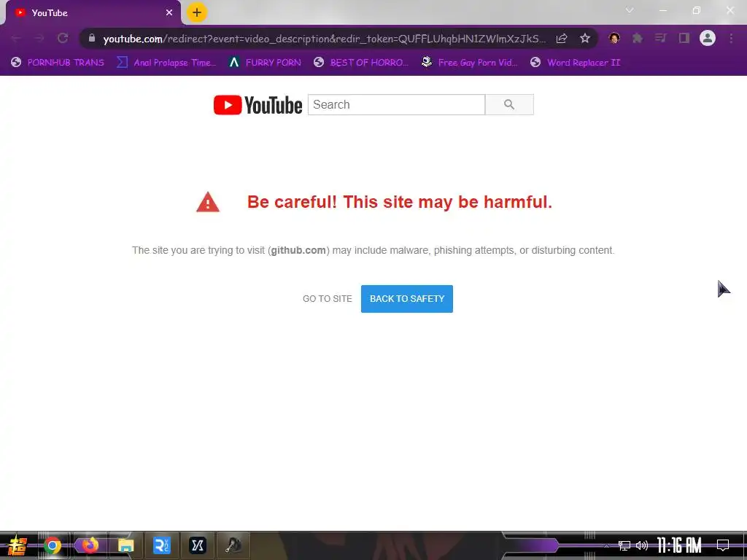Screen dimensions: 747x560
Task: Click the avatar extension icon
Action: coord(614,38)
